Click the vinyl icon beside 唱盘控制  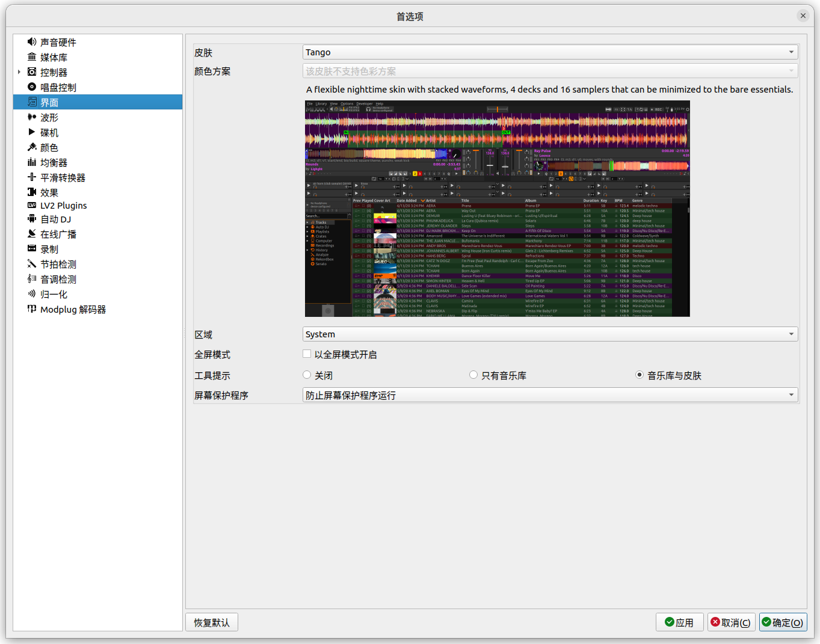(x=32, y=87)
